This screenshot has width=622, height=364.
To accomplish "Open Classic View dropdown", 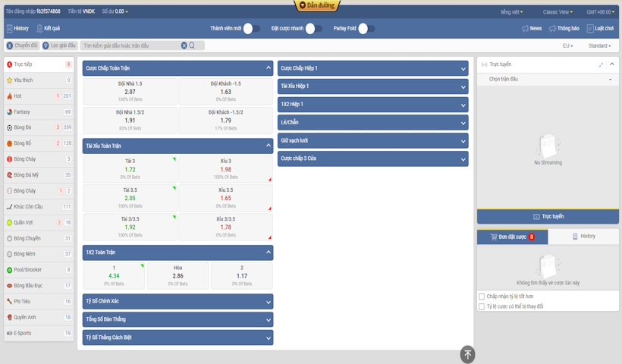I will [558, 12].
